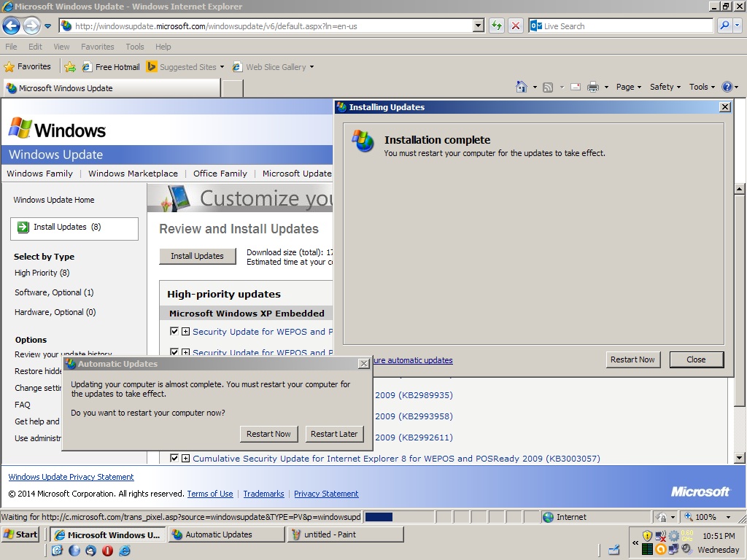Open the Edit menu

tap(35, 47)
